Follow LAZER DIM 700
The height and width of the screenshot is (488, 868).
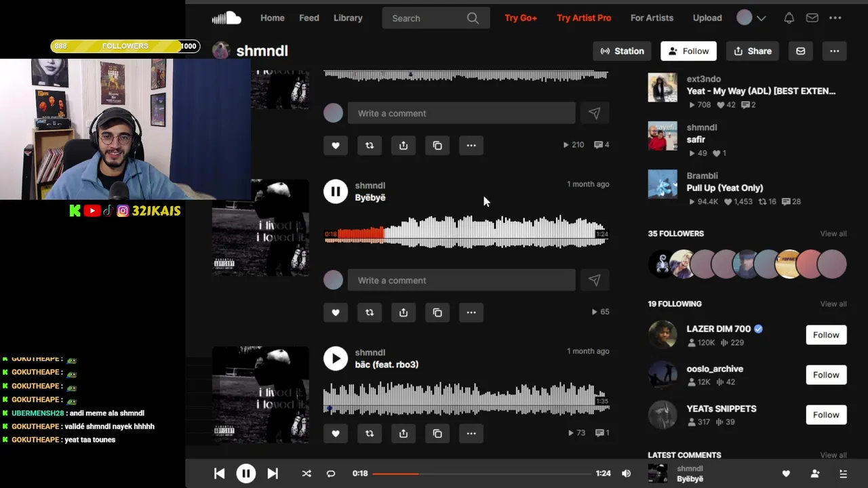tap(826, 335)
